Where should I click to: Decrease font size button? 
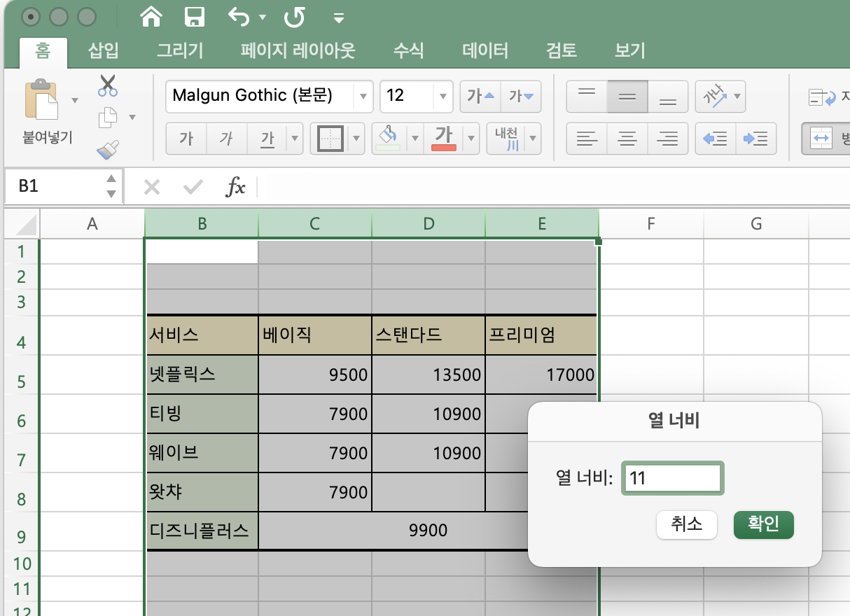click(521, 96)
